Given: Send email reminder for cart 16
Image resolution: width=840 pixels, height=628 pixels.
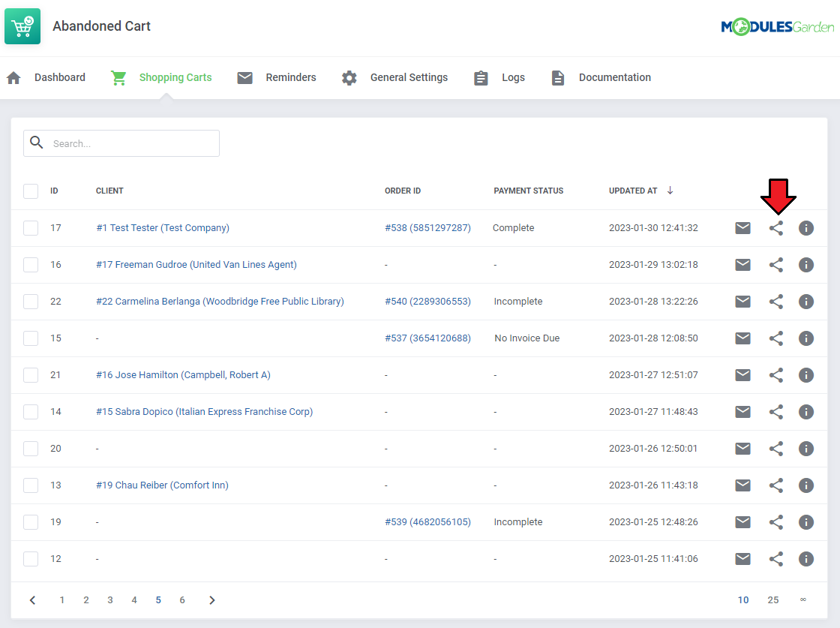Looking at the screenshot, I should coord(742,265).
